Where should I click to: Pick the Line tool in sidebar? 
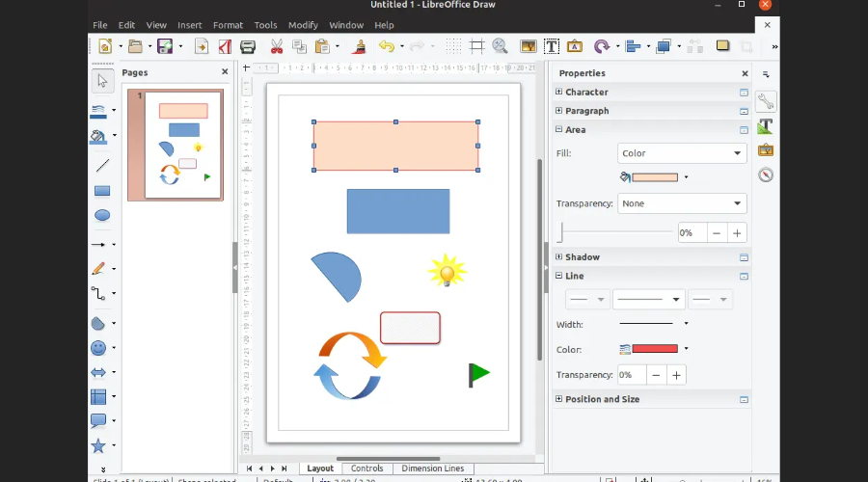(x=102, y=166)
